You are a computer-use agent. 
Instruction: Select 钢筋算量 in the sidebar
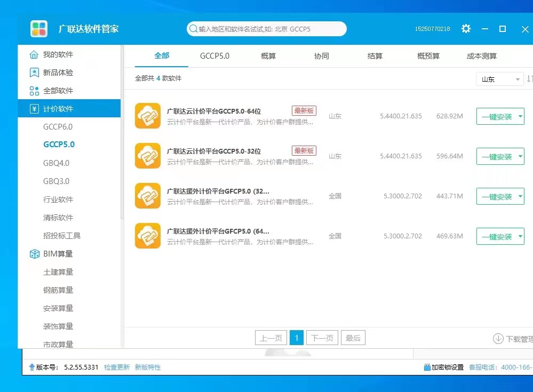58,290
